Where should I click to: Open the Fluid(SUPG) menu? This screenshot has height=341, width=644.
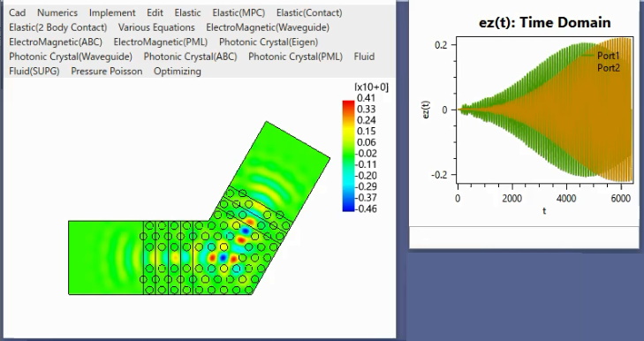[x=34, y=71]
